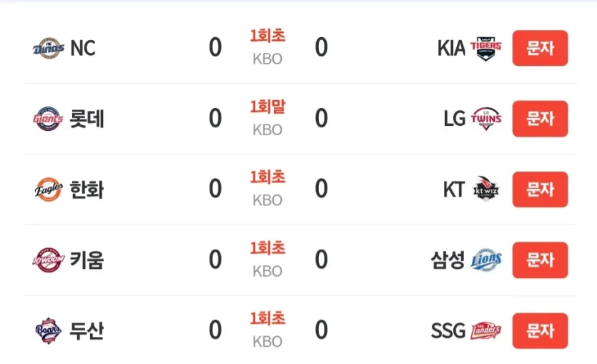Click the KT Wiz team logo
Image resolution: width=597 pixels, height=364 pixels.
[486, 190]
